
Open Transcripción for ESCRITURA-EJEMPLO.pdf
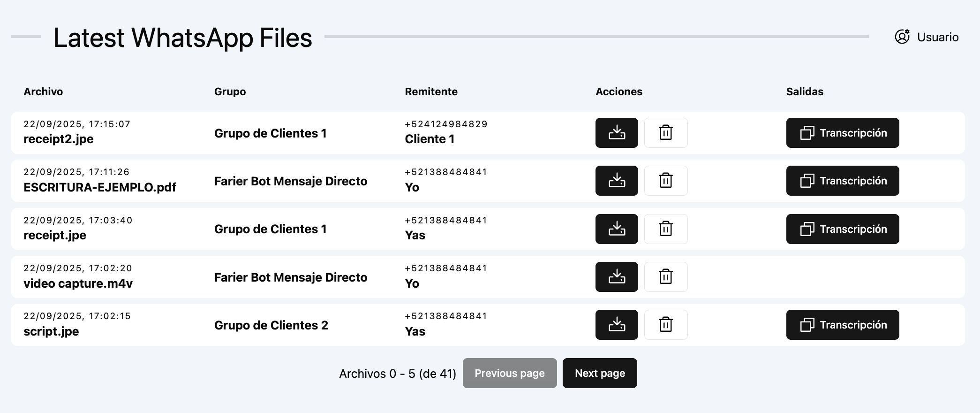point(842,181)
